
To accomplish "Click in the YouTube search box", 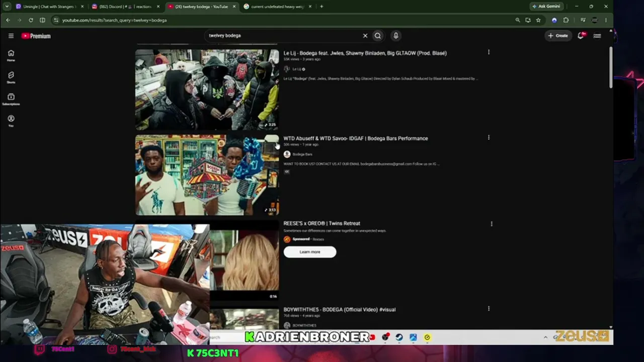I will (x=283, y=36).
